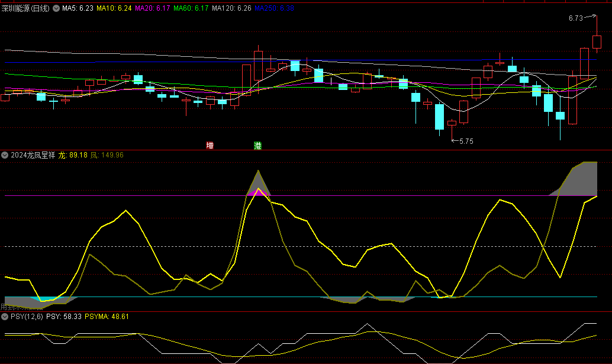Viewport: 612px width, 364px height.
Task: Click the yellow MA10: 6.24 legend label
Action: pyautogui.click(x=115, y=8)
